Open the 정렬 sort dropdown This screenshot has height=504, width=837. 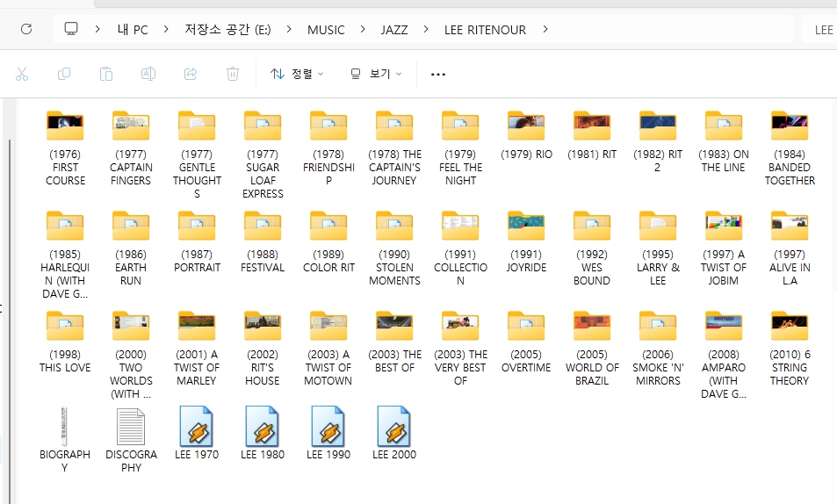(x=297, y=74)
